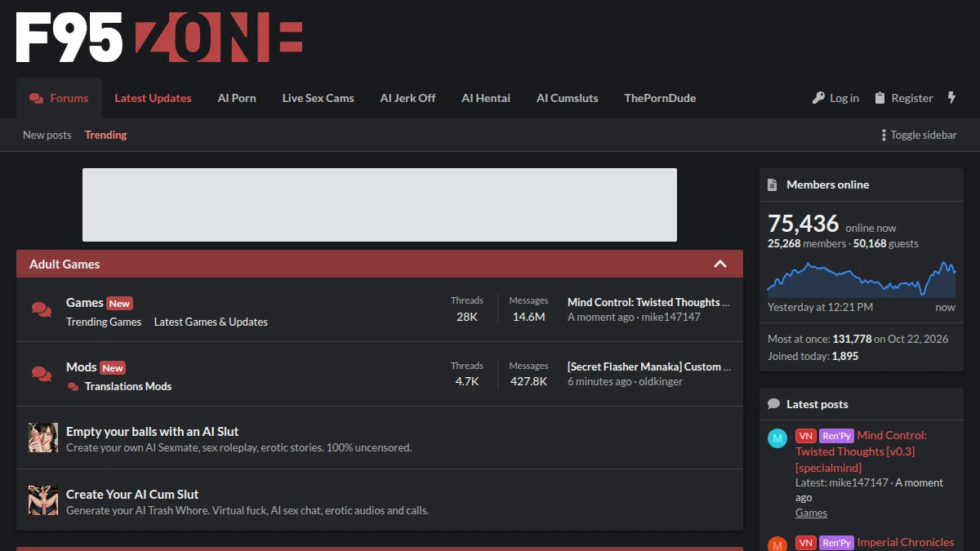
Task: Open the Forums tab
Action: point(59,98)
